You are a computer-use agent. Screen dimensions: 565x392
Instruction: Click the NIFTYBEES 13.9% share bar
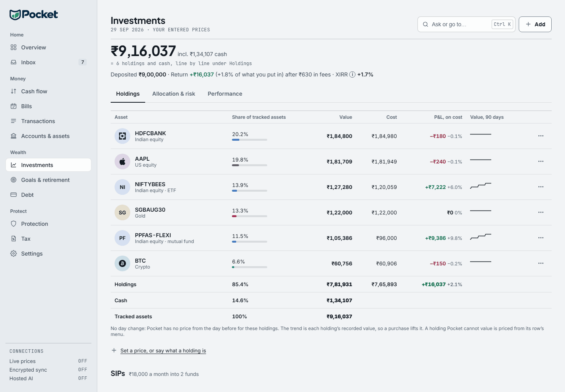coord(250,191)
